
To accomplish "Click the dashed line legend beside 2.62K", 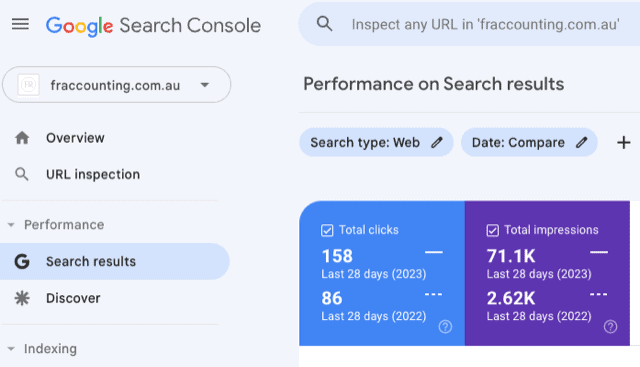I will [x=598, y=294].
